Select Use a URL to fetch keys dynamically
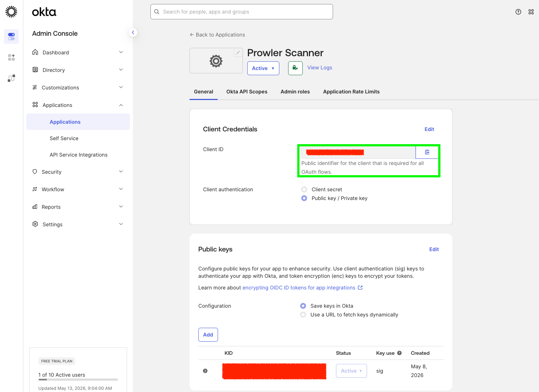This screenshot has width=539, height=392. 303,315
